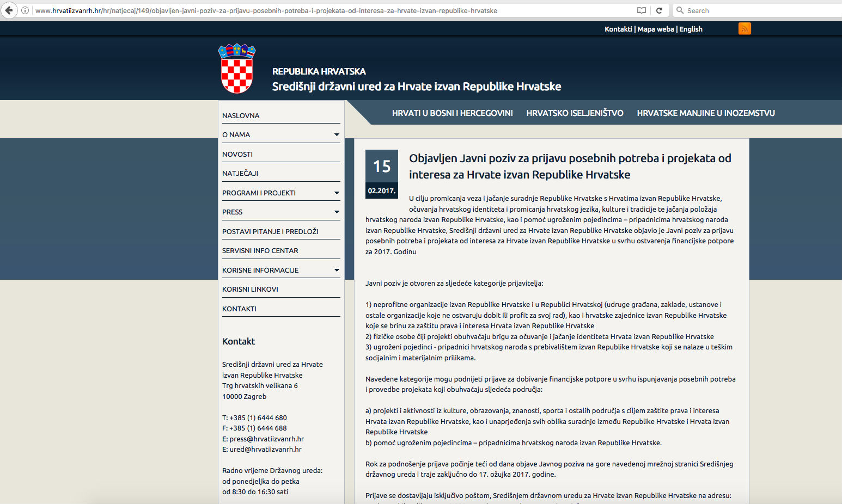Screen dimensions: 842x504
Task: Click the Kontakti link in top bar
Action: coord(618,29)
